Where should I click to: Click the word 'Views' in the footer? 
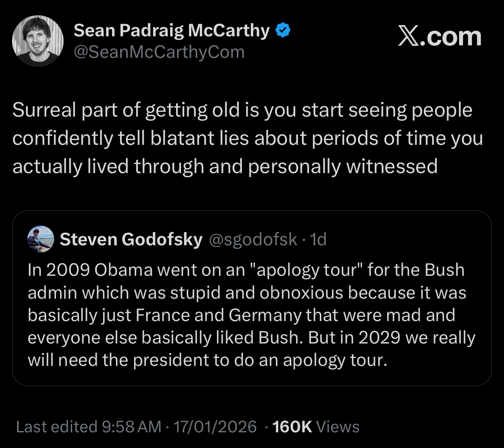(338, 427)
